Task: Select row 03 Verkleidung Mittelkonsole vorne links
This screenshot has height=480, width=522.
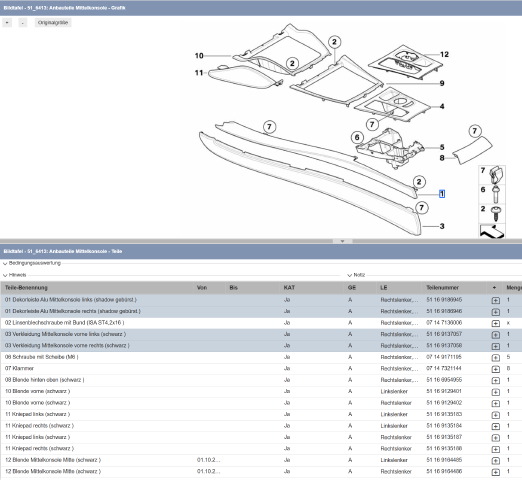Action: coord(261,334)
